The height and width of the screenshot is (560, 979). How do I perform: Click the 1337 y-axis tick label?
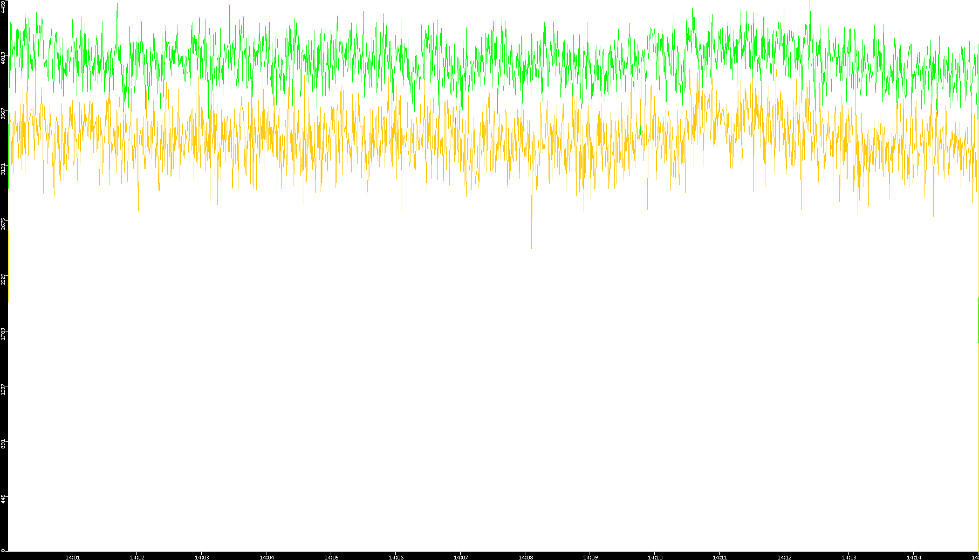pos(3,390)
